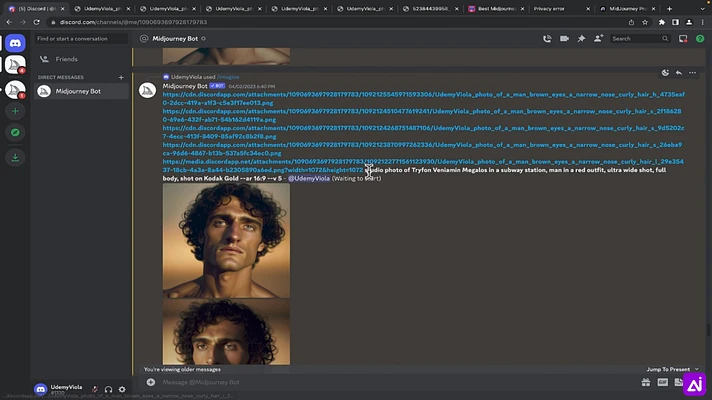Image resolution: width=712 pixels, height=400 pixels.
Task: Start video call icon in header
Action: coord(564,39)
